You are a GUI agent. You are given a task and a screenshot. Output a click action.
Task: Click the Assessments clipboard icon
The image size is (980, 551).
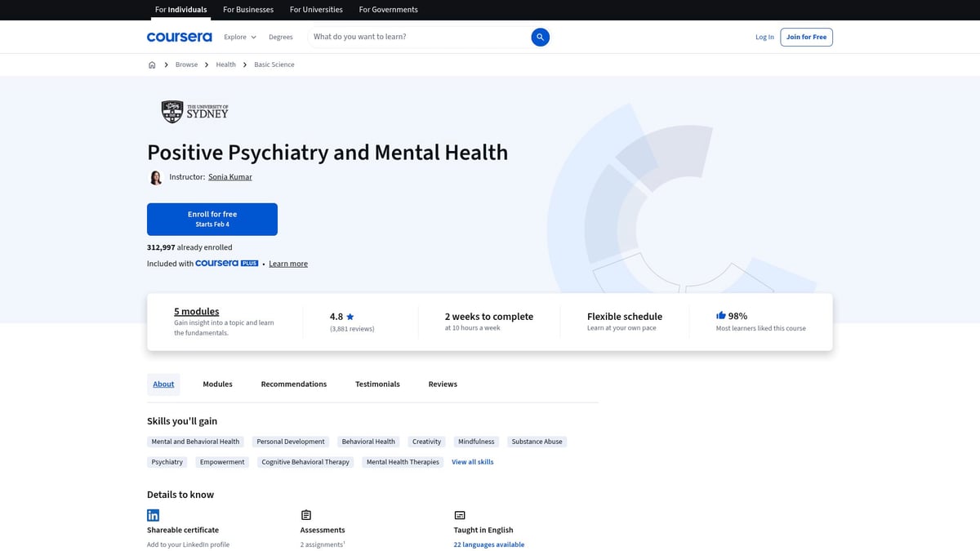305,514
